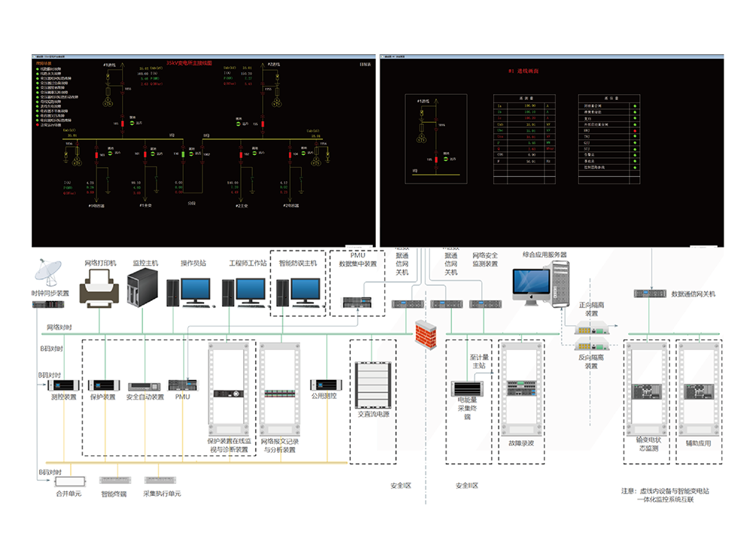Select the #1 main transformer feeder label
This screenshot has height=559, width=756.
(x=145, y=205)
